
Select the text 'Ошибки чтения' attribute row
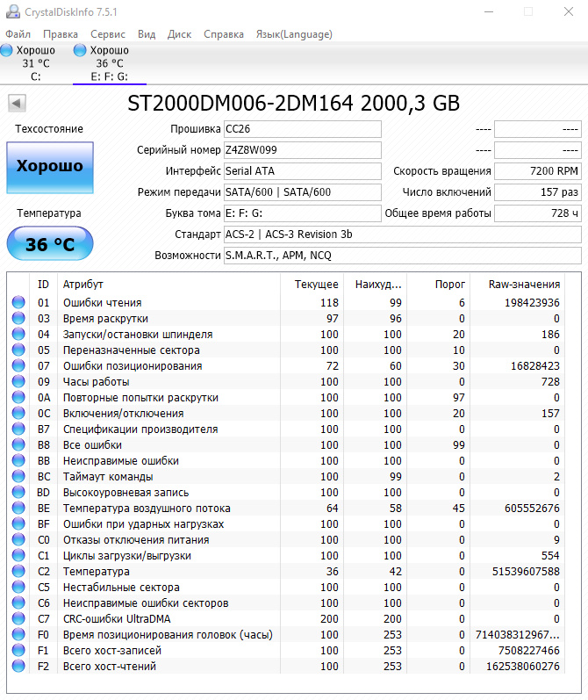pyautogui.click(x=102, y=303)
